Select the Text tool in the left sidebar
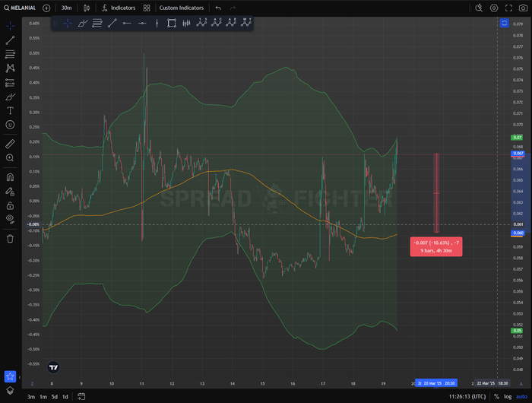This screenshot has width=532, height=403. 10,111
